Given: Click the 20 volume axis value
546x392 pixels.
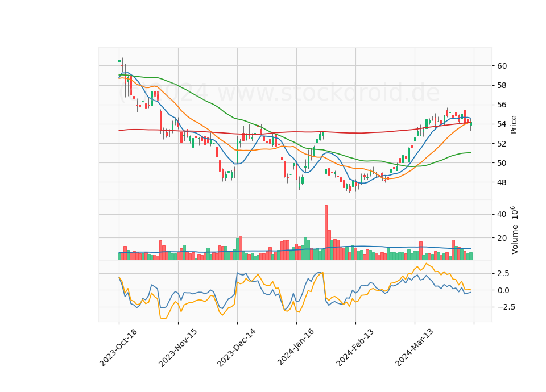Looking at the screenshot, I should [x=502, y=238].
